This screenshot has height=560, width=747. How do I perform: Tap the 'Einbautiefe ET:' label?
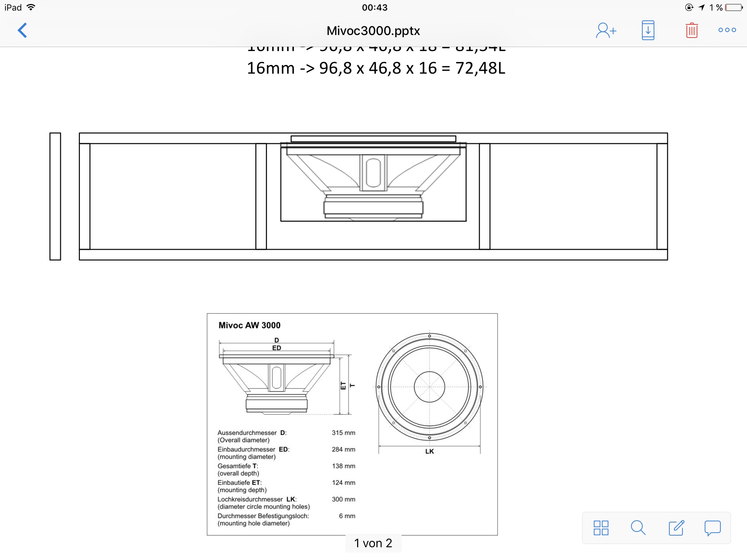pos(240,483)
